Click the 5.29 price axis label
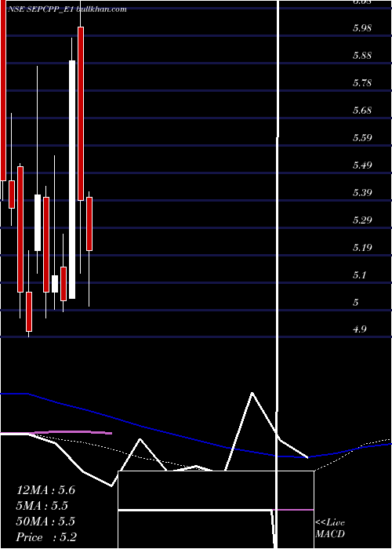Viewport: 392px width, 549px height. (x=362, y=220)
